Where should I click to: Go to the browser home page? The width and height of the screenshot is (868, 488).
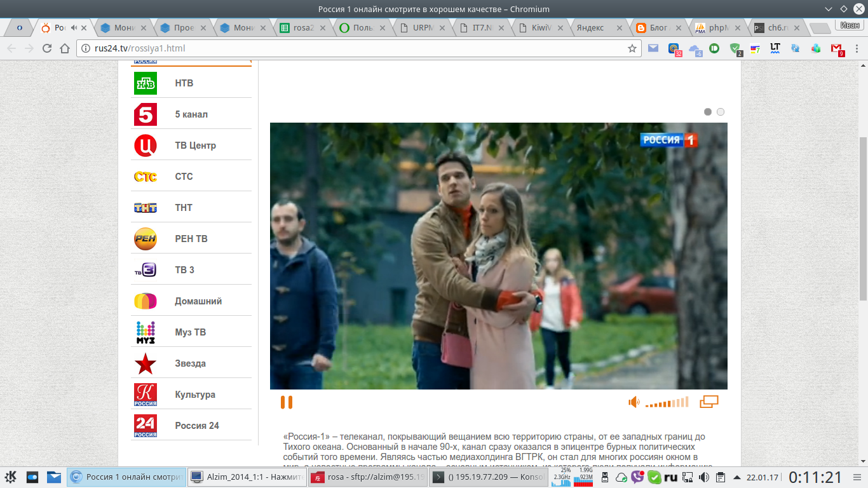(65, 48)
